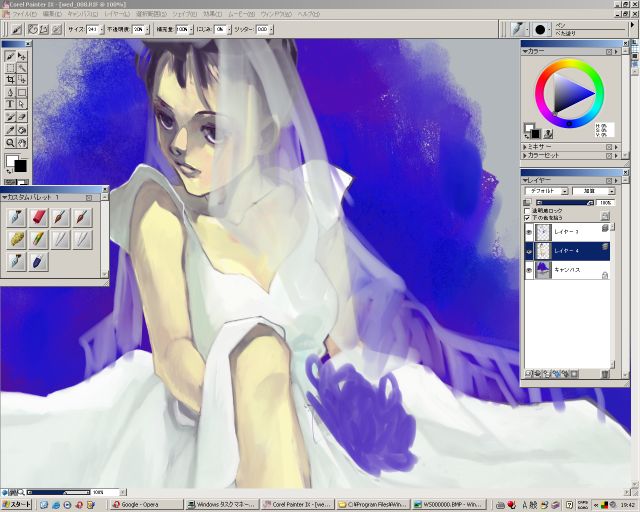Collapse the カスタムパレット 1 panel

click(x=4, y=197)
